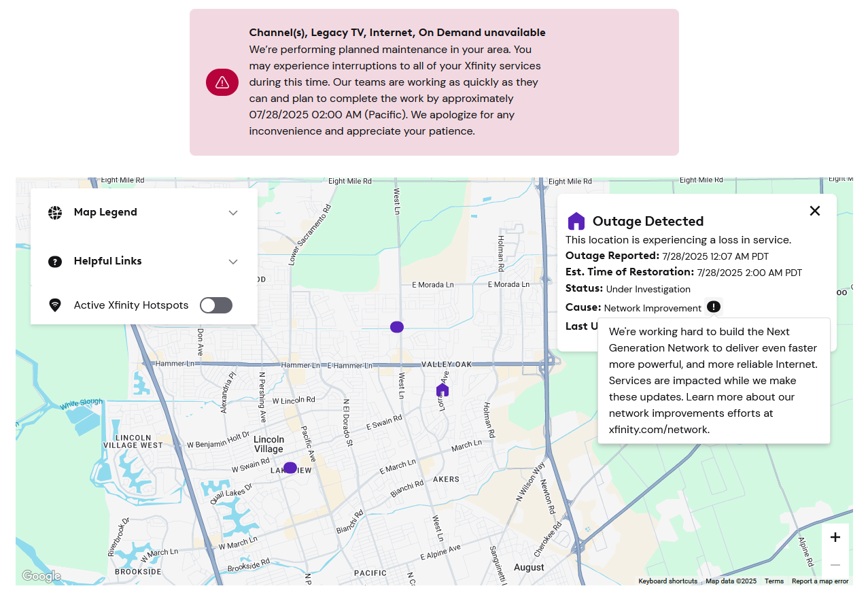Image resolution: width=868 pixels, height=599 pixels.
Task: Zoom in the map with plus button
Action: point(835,537)
